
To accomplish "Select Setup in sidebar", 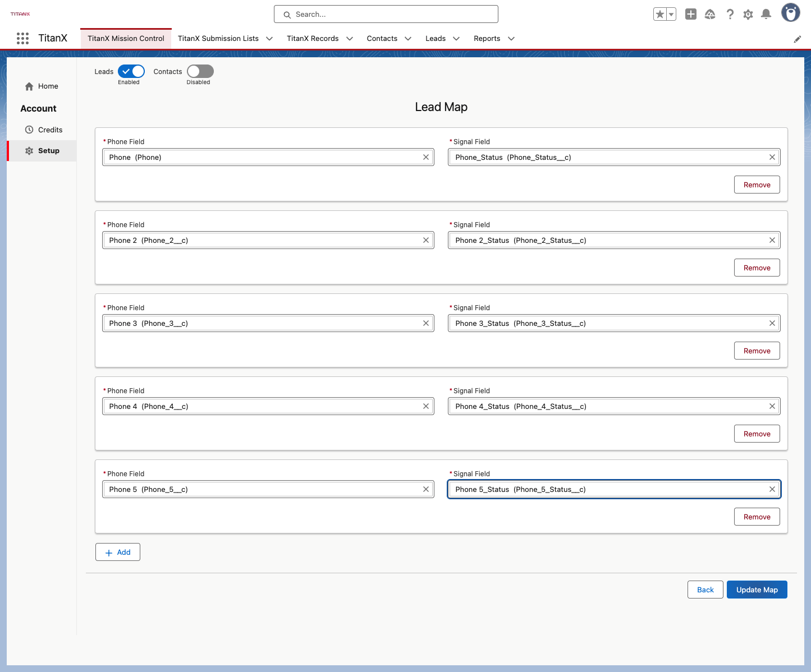I will point(42,151).
